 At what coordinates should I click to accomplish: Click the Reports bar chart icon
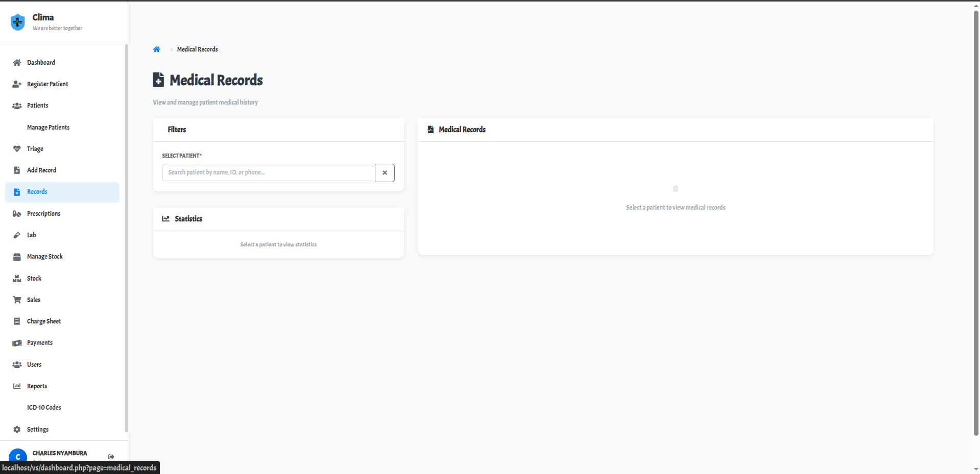[x=17, y=386]
